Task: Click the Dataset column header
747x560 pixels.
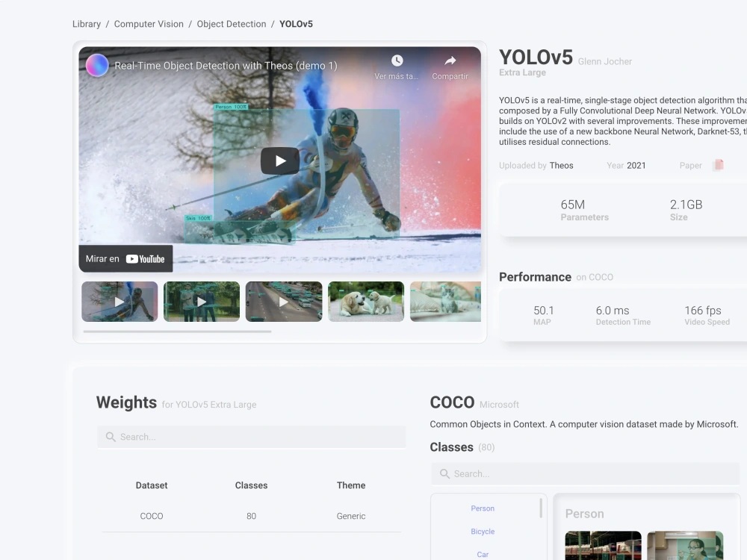Action: pos(152,485)
